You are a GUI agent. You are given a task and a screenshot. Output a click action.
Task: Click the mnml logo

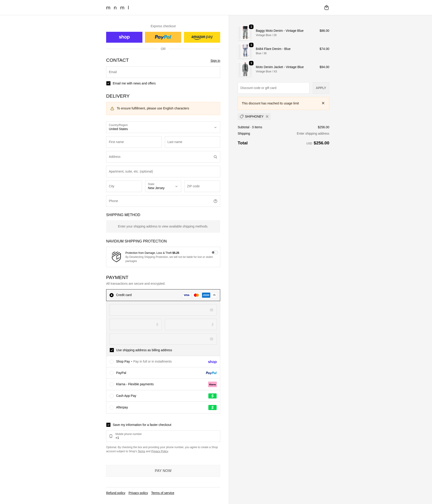pyautogui.click(x=118, y=7)
